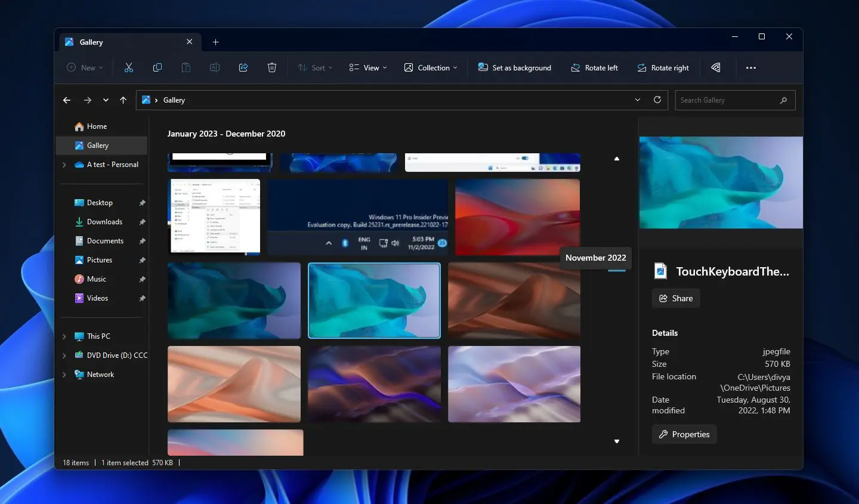Click the feedback icon on the toolbar
The width and height of the screenshot is (859, 504).
point(715,67)
